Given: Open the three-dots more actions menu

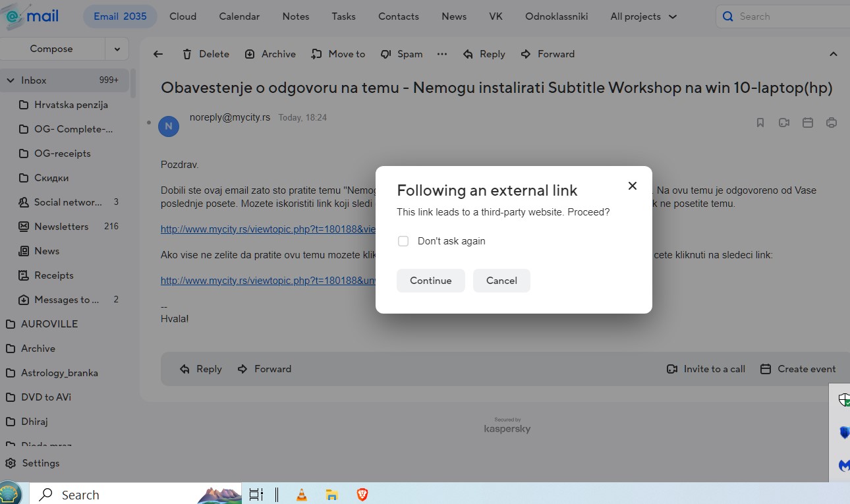Looking at the screenshot, I should (442, 54).
